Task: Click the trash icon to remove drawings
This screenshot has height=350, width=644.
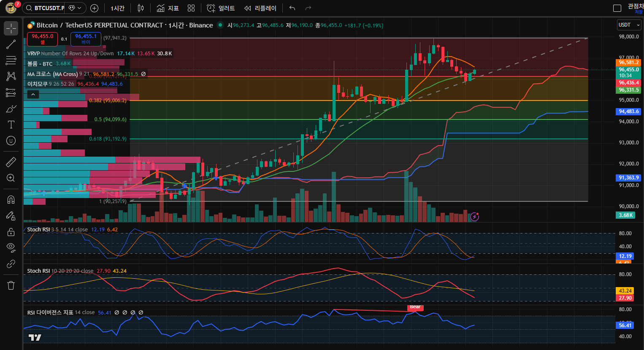Action: pyautogui.click(x=11, y=285)
